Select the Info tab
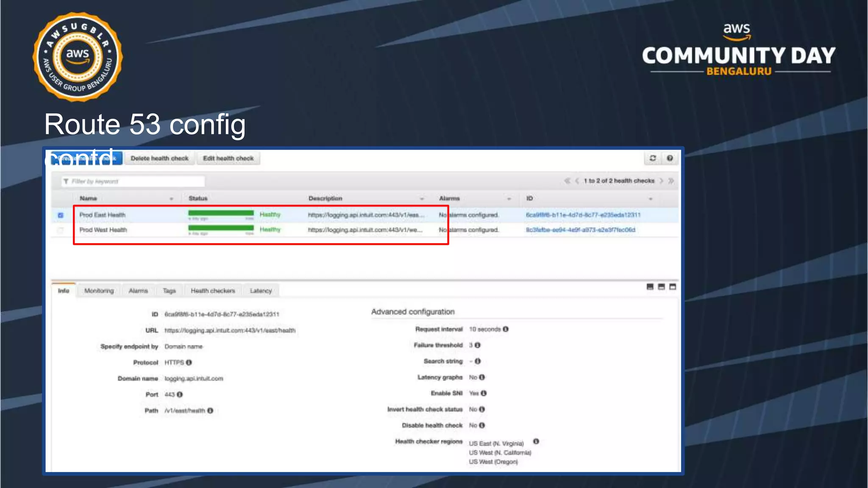 pyautogui.click(x=64, y=291)
